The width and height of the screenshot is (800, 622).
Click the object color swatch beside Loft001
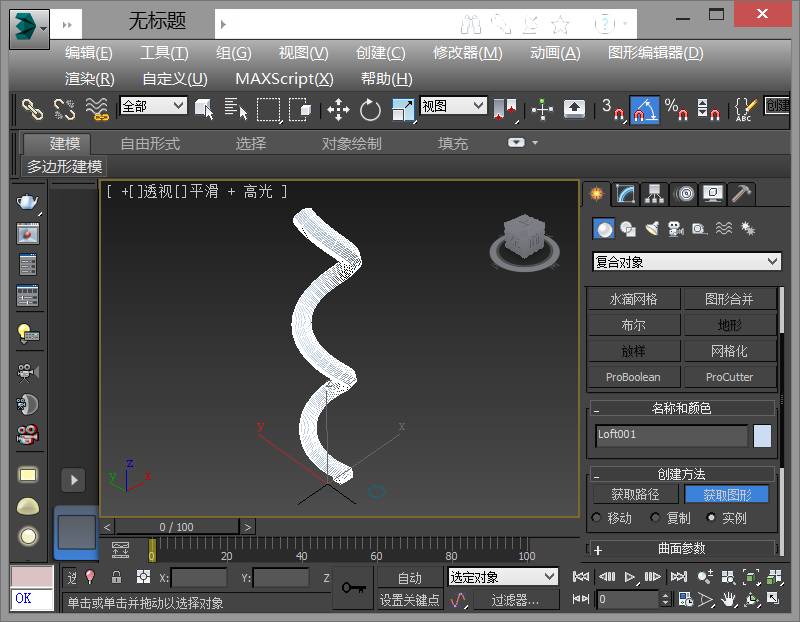(x=762, y=436)
